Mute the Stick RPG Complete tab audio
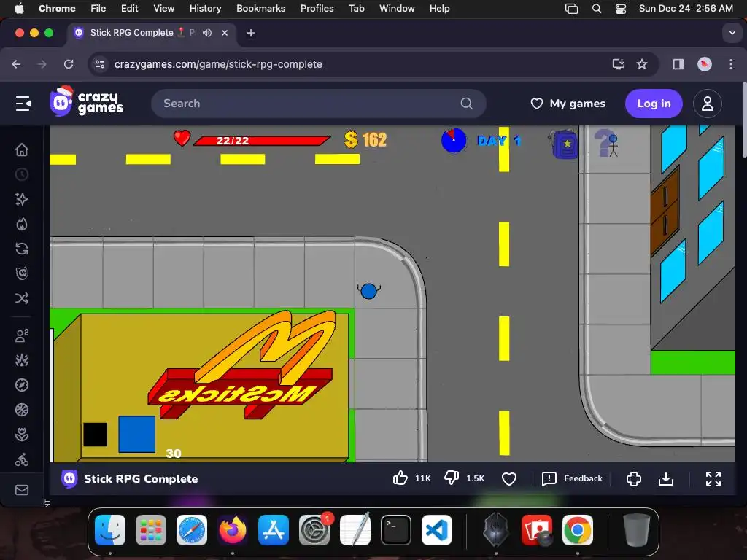 coord(206,33)
